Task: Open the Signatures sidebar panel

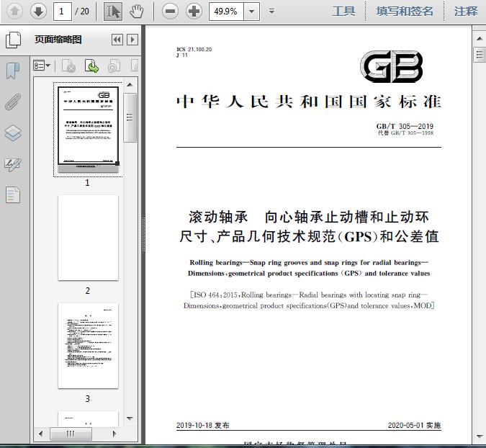Action: tap(13, 164)
